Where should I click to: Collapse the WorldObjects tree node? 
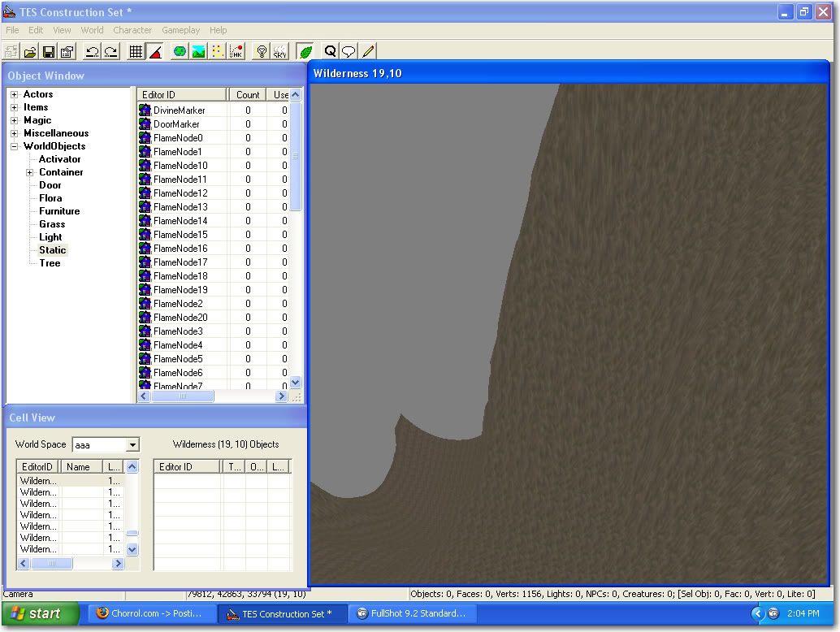coord(15,146)
